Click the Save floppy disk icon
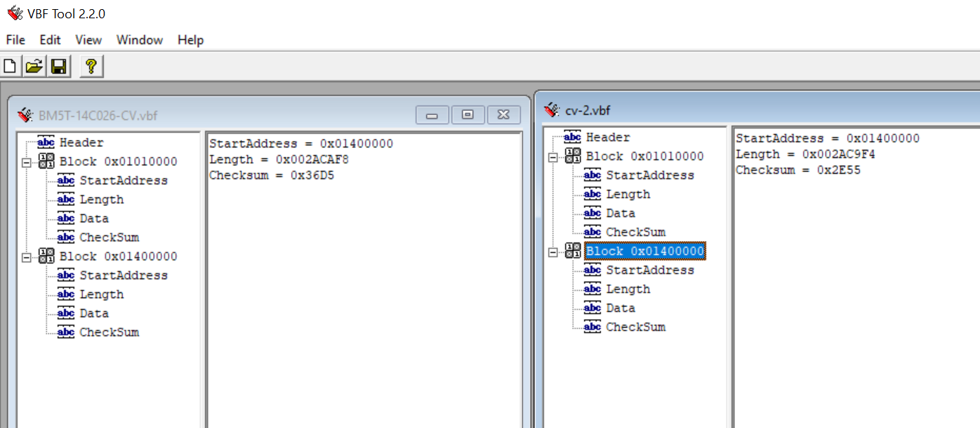Viewport: 980px width, 428px height. click(58, 67)
